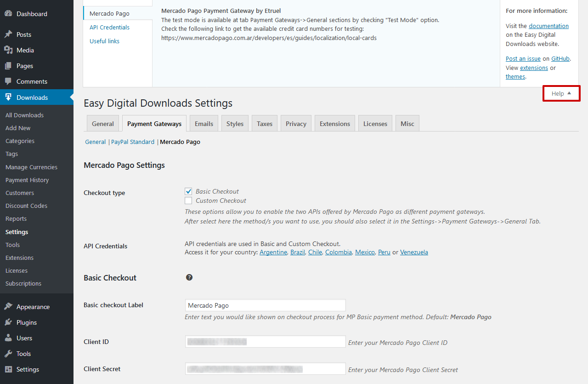Open the Users person icon
588x384 pixels.
(8, 338)
